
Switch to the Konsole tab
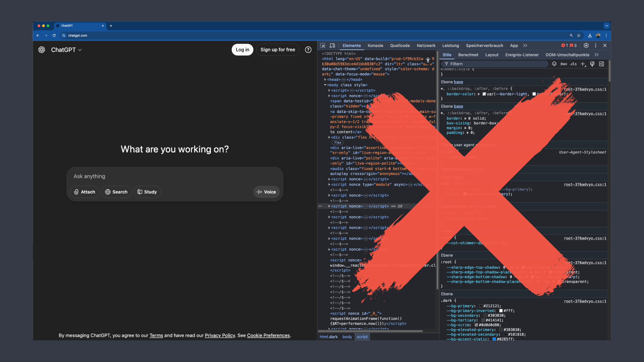(x=375, y=45)
